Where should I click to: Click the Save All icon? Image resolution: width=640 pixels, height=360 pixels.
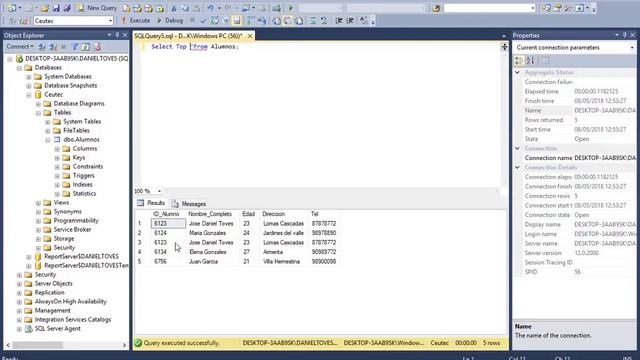click(x=67, y=8)
